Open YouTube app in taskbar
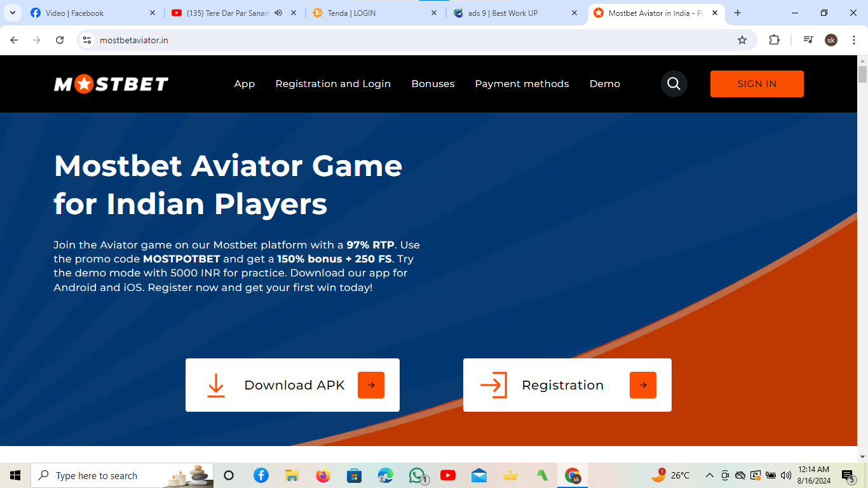The width and height of the screenshot is (868, 488). (x=448, y=475)
